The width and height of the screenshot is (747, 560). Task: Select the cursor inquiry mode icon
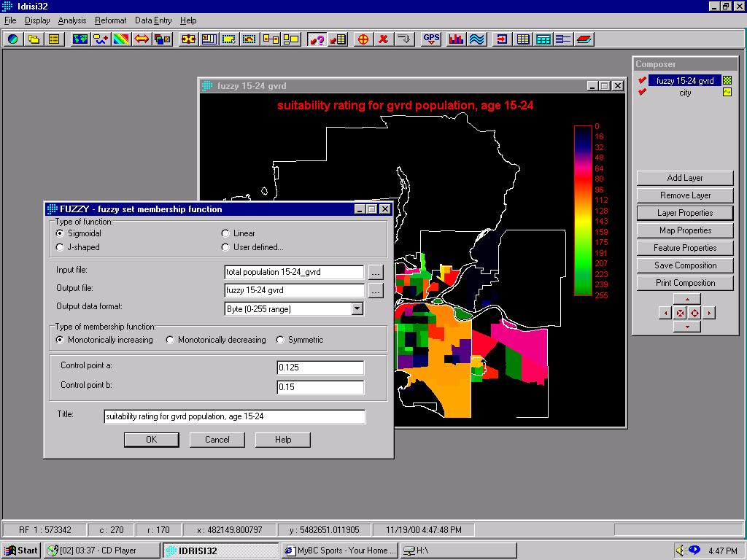[x=317, y=39]
